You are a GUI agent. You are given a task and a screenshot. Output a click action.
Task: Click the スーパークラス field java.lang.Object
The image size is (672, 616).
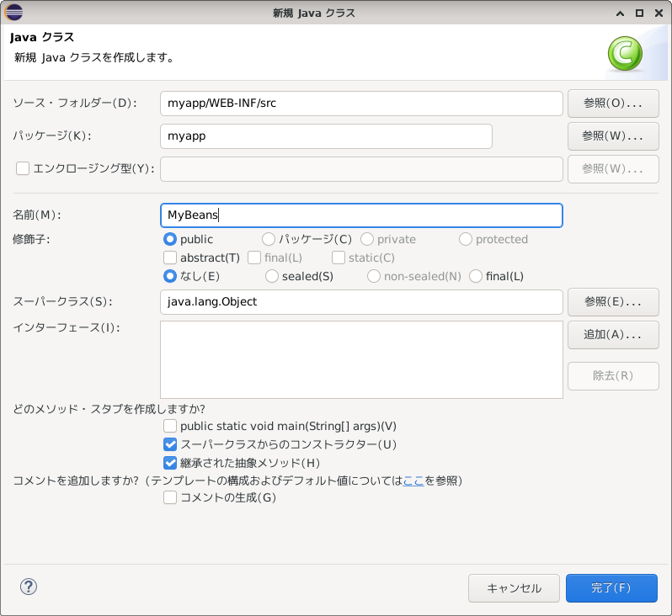tap(361, 302)
